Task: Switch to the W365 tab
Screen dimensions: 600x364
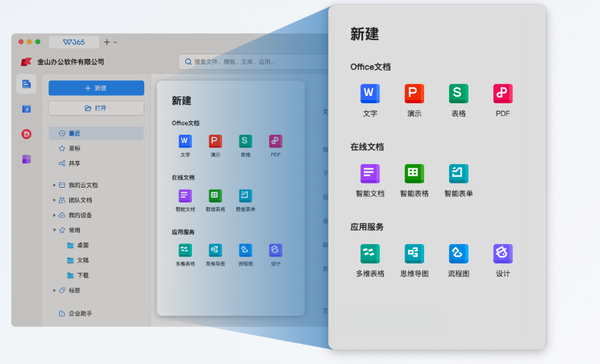Action: pyautogui.click(x=74, y=42)
